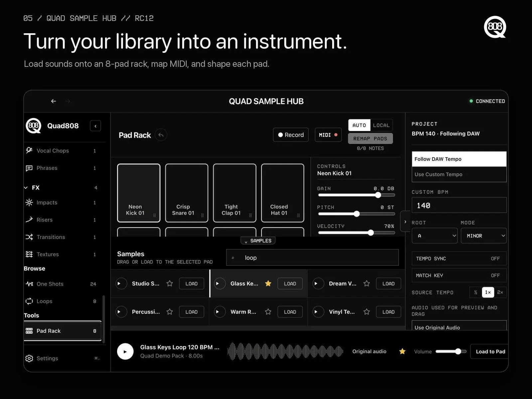532x399 pixels.
Task: Select Use Custom Tempo option
Action: coord(459,174)
